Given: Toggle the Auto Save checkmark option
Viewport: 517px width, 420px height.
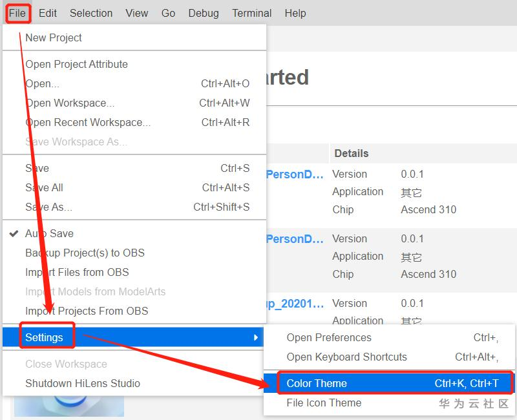Looking at the screenshot, I should (49, 233).
